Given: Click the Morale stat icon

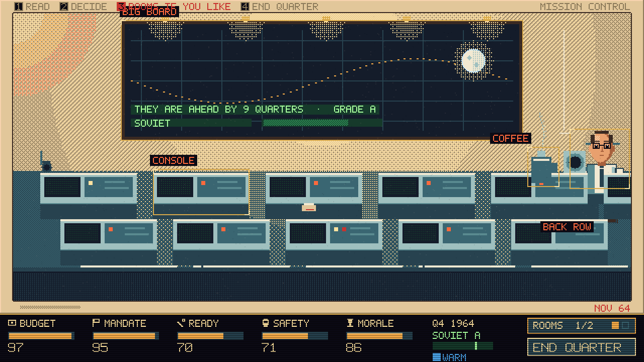Looking at the screenshot, I should coord(350,323).
